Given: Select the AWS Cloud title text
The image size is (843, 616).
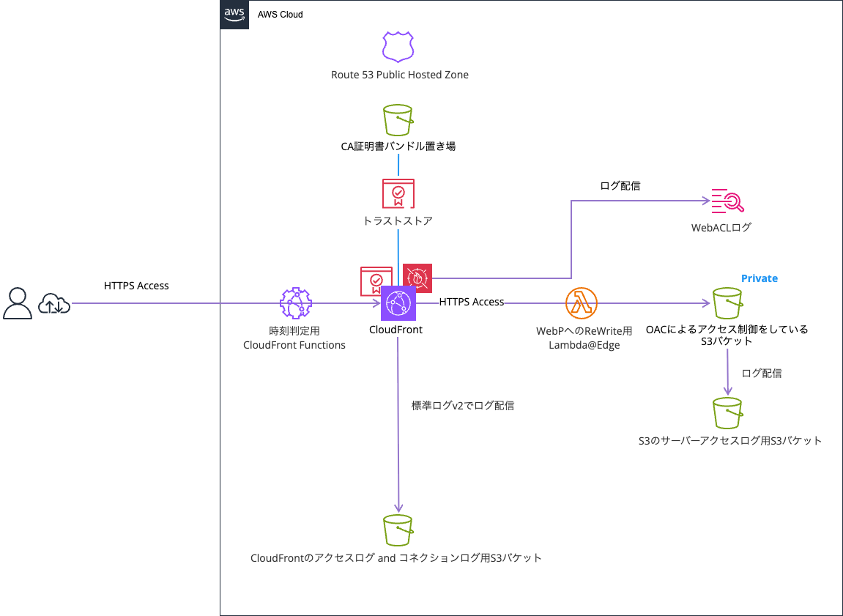Looking at the screenshot, I should point(280,15).
